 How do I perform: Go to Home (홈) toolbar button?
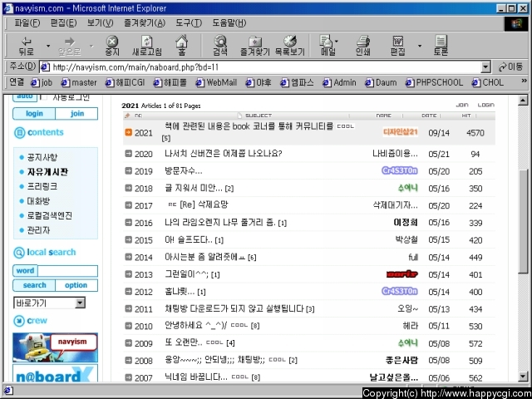pos(182,46)
